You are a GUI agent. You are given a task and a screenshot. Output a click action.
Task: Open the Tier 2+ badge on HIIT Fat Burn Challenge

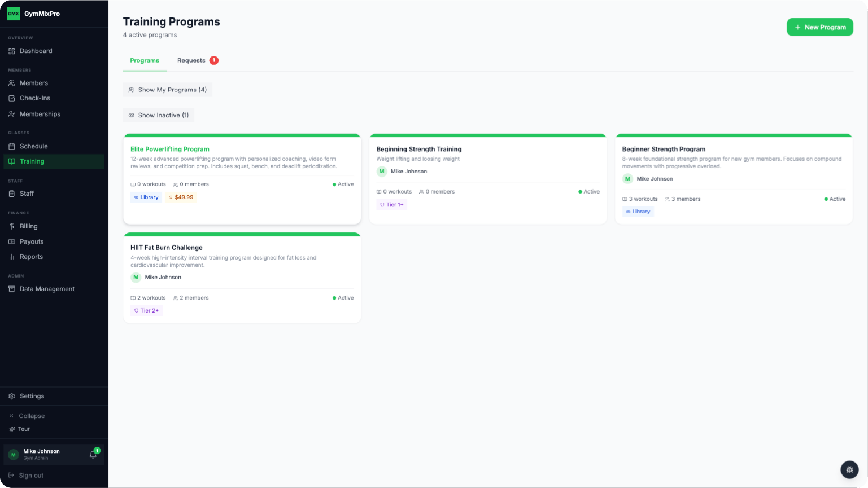146,310
